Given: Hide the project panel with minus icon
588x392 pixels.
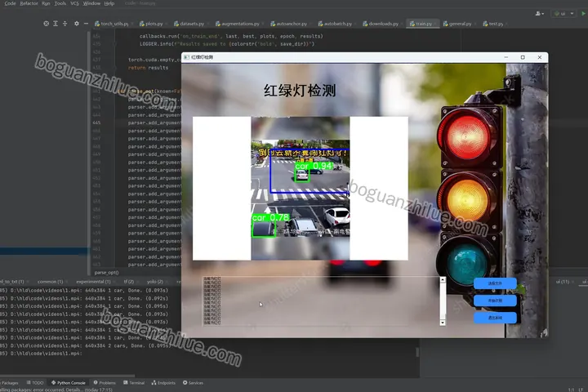Looking at the screenshot, I should 86,23.
